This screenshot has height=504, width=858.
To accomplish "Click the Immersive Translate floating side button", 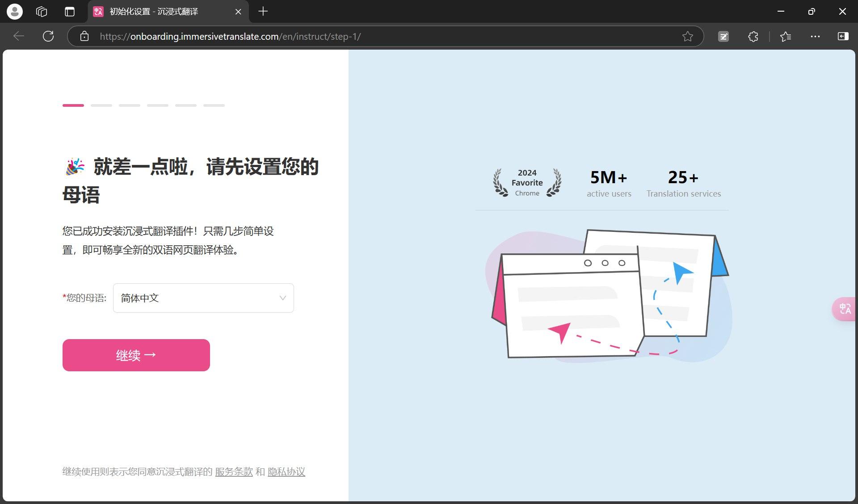I will (844, 309).
